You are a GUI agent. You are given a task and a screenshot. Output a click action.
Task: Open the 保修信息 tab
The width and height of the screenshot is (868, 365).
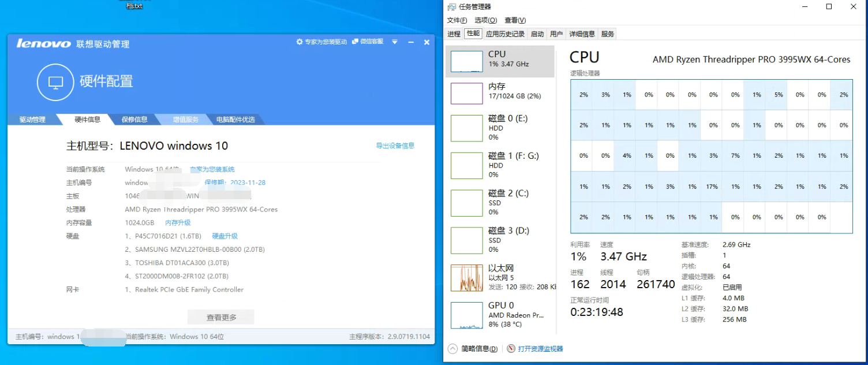pos(134,120)
